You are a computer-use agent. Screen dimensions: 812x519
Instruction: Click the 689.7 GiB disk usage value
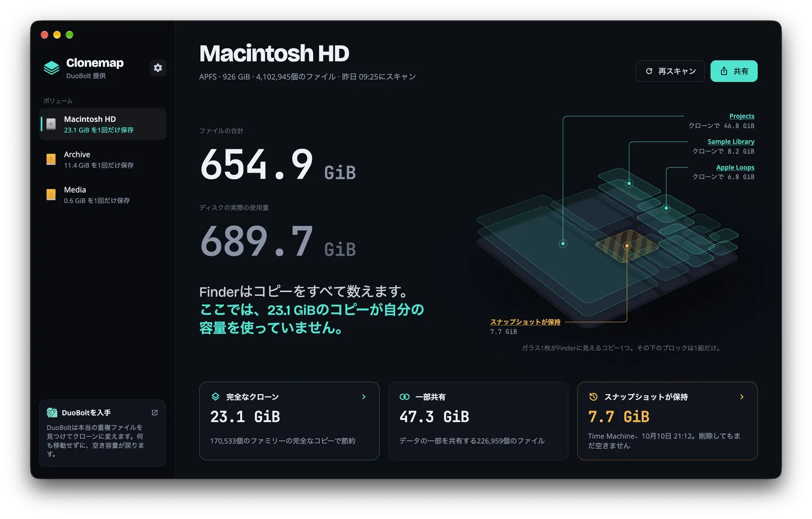coord(278,242)
